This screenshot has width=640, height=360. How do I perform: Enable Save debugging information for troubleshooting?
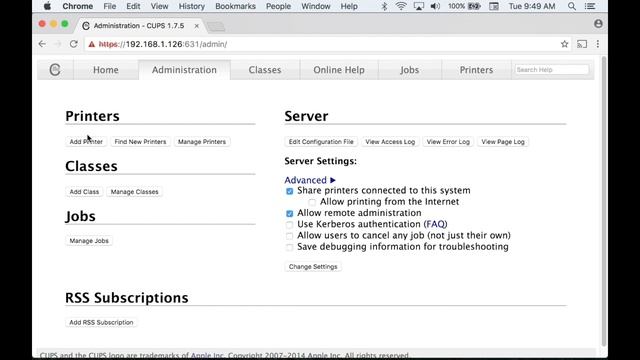(289, 247)
